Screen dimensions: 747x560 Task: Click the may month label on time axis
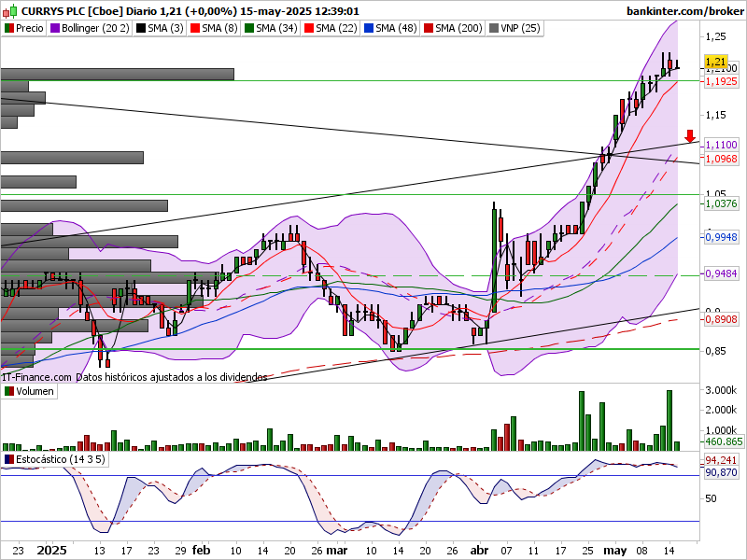(x=615, y=551)
